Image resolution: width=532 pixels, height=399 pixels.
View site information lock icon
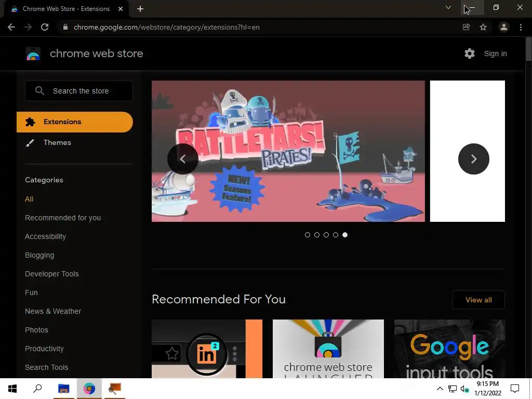pos(65,27)
